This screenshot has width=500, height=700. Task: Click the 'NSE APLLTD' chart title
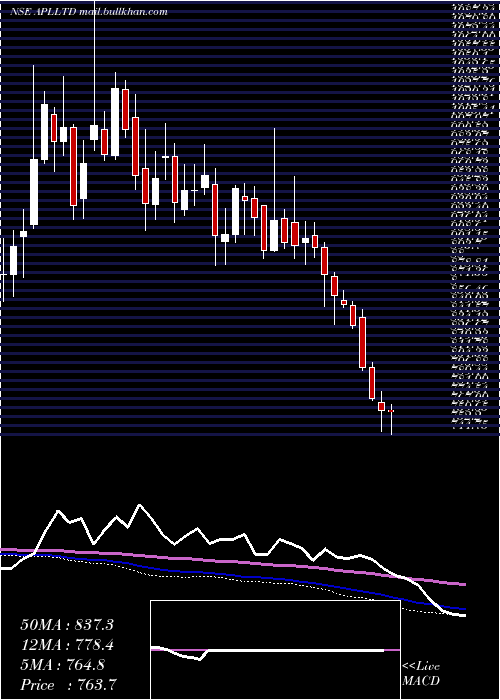(x=43, y=12)
